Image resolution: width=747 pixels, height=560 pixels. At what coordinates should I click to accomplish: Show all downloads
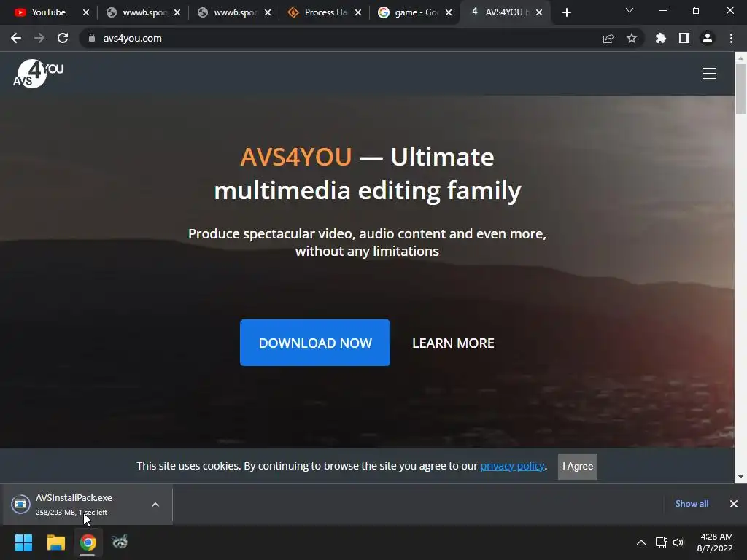692,504
